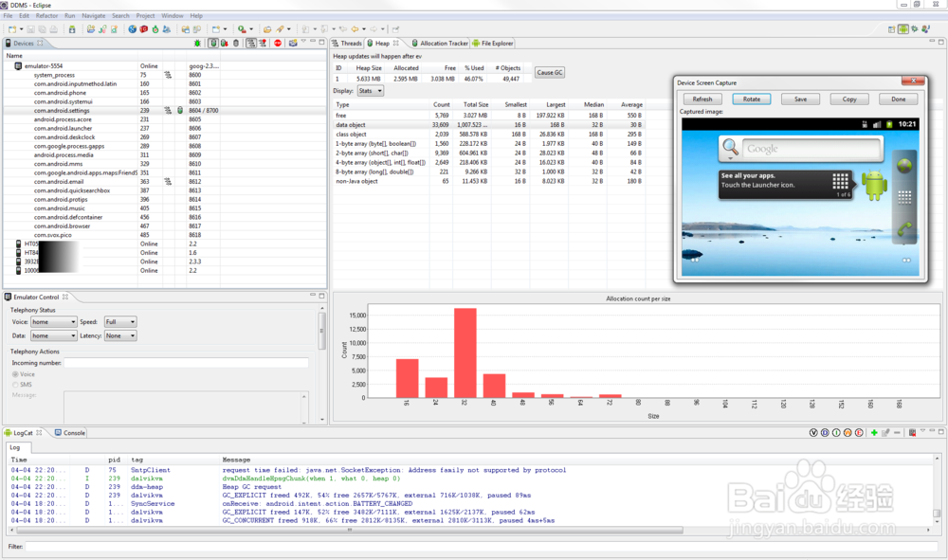The height and width of the screenshot is (560, 948).
Task: Click the yellow Back navigation arrow
Action: click(355, 29)
